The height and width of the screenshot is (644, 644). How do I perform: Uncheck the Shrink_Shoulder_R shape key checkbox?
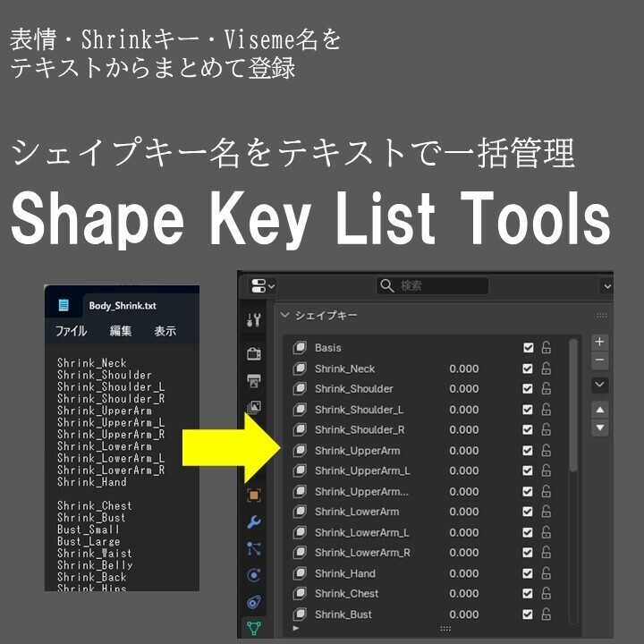point(528,429)
